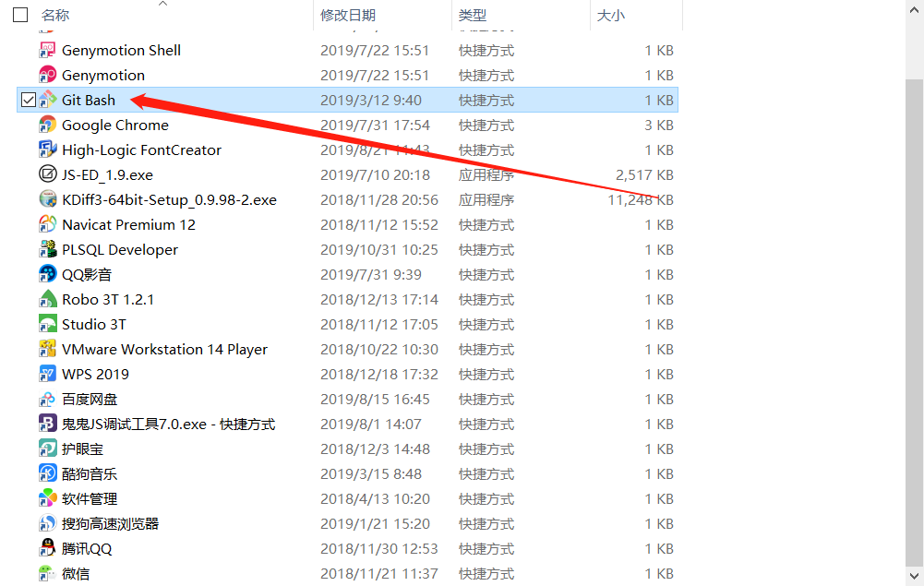Click the sort arrow above 名称 column
The height and width of the screenshot is (586, 924).
click(163, 4)
